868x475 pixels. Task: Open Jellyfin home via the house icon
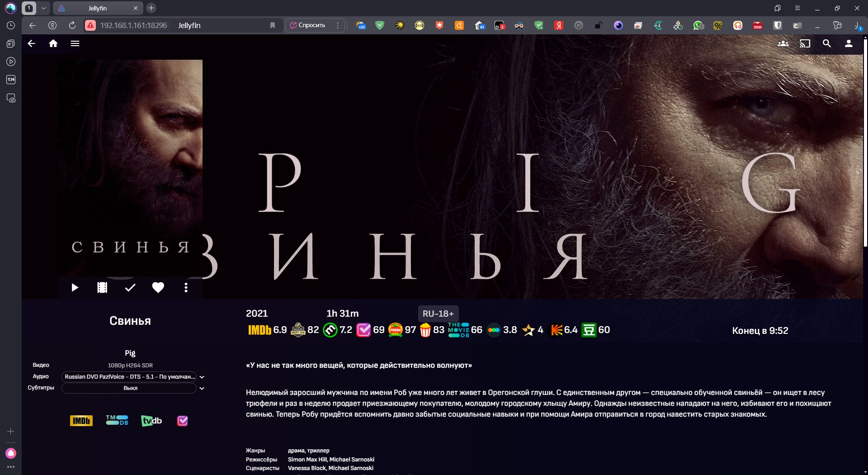pyautogui.click(x=53, y=43)
